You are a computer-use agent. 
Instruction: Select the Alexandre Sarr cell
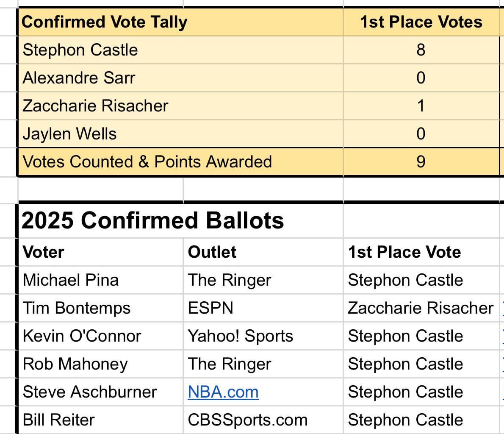[x=79, y=78]
